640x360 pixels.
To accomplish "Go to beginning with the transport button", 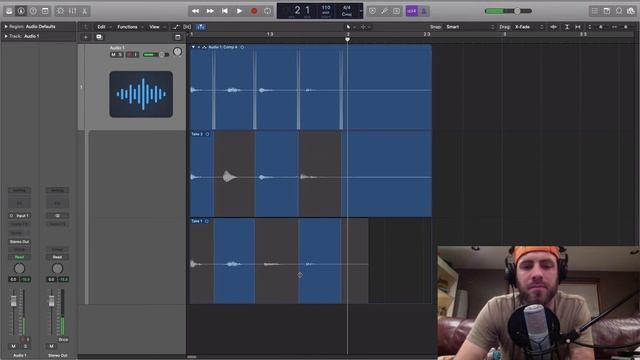I will (x=224, y=11).
